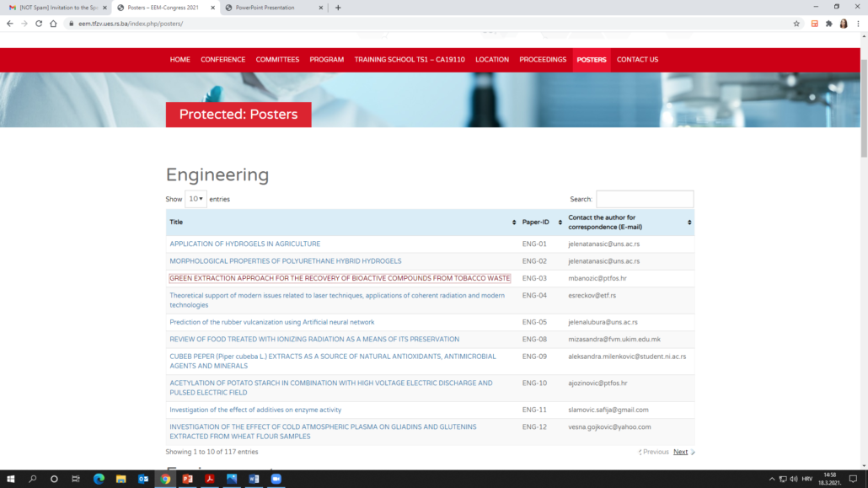Image resolution: width=868 pixels, height=488 pixels.
Task: Open File Explorer from taskbar
Action: point(121,479)
